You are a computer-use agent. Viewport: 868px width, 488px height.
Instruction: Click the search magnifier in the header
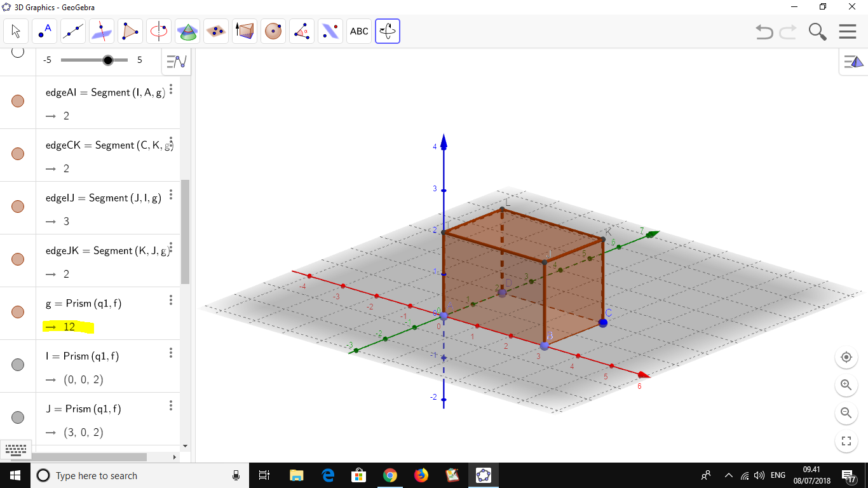coord(817,30)
